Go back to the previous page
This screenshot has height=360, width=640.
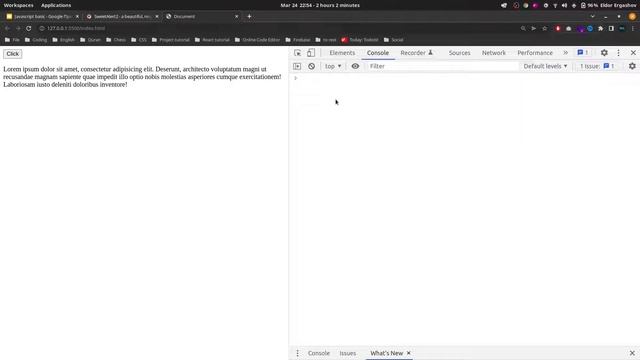[x=7, y=29]
